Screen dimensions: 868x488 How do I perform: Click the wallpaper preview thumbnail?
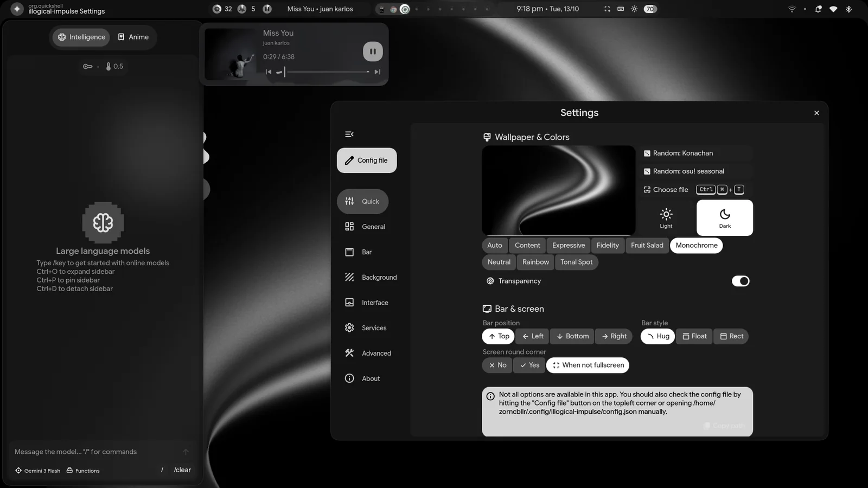pyautogui.click(x=558, y=190)
